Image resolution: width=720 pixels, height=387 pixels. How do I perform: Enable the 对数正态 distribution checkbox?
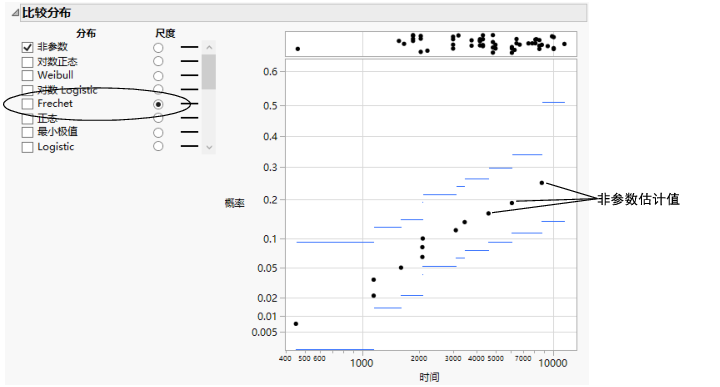28,62
